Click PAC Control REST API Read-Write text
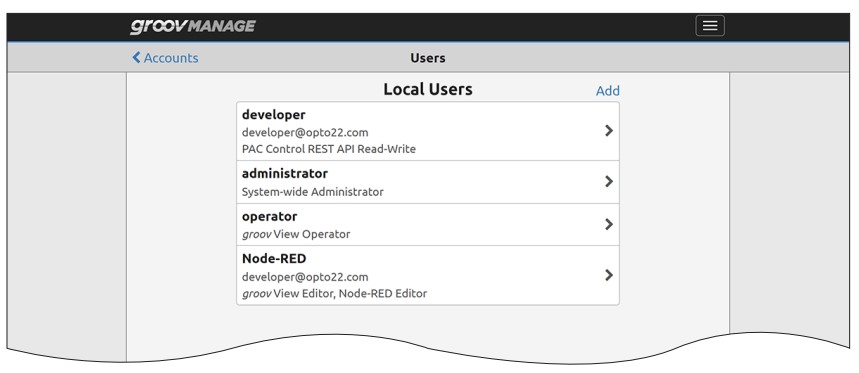 tap(329, 149)
